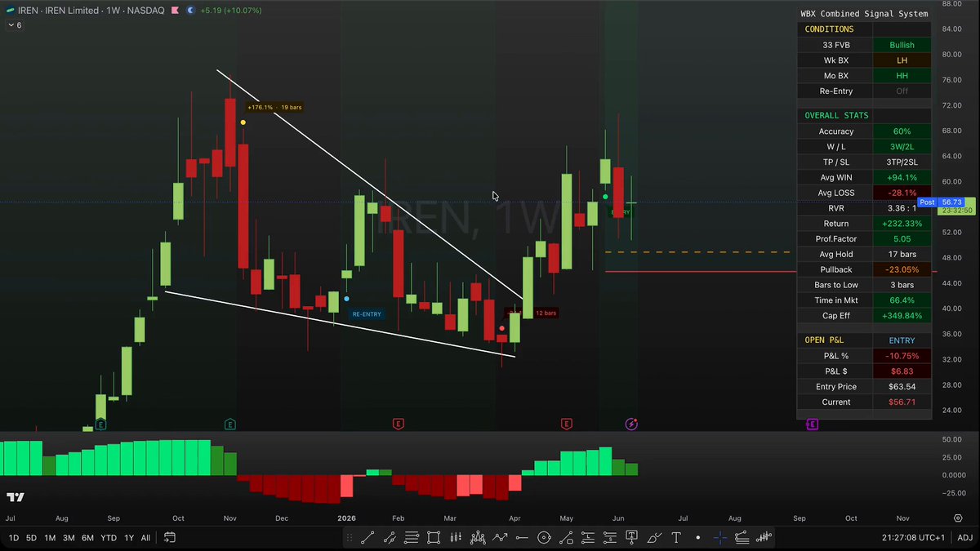This screenshot has height=551, width=980.
Task: Select the All time range button
Action: [x=145, y=537]
